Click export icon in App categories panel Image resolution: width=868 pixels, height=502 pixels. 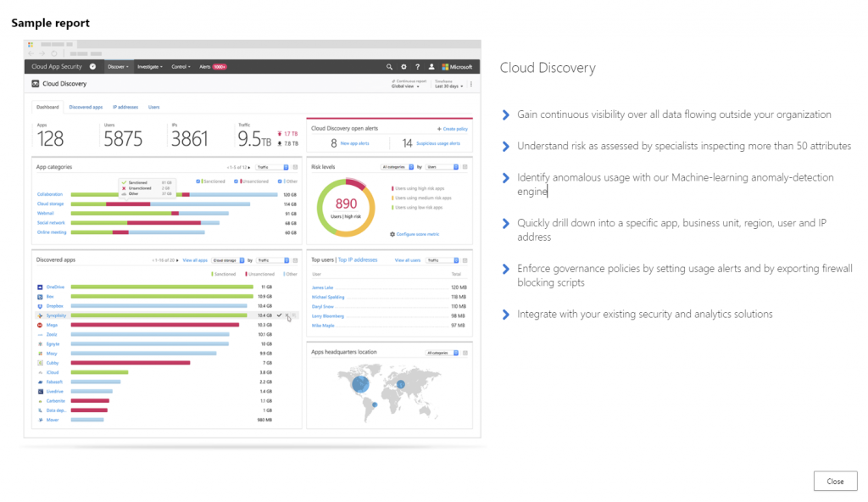click(x=295, y=167)
